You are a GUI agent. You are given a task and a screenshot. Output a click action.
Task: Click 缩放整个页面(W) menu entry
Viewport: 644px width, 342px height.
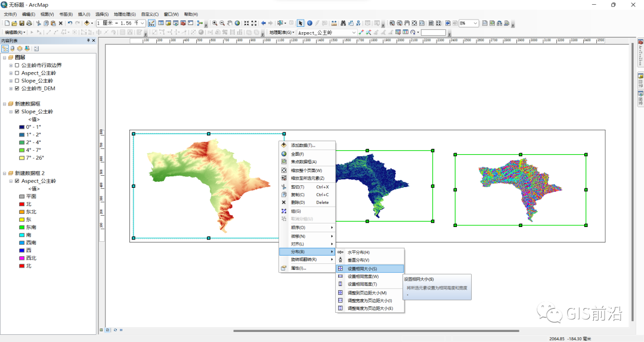pos(307,170)
